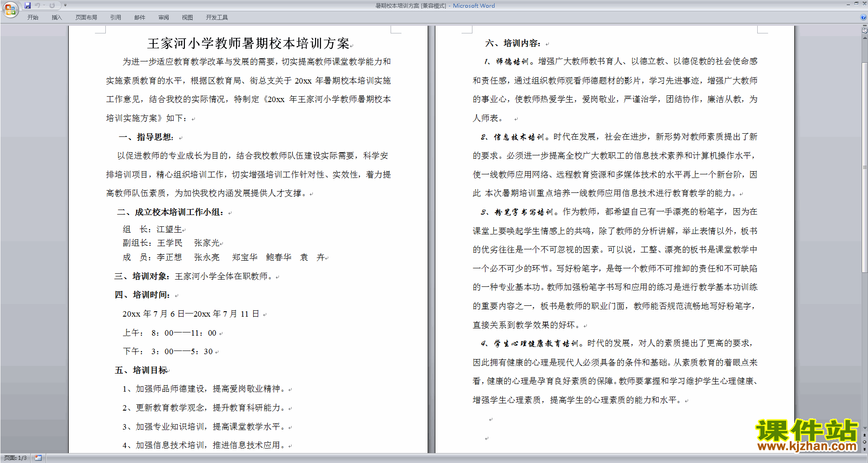
Task: Click the text 人师表。 on page two
Action: tap(488, 118)
